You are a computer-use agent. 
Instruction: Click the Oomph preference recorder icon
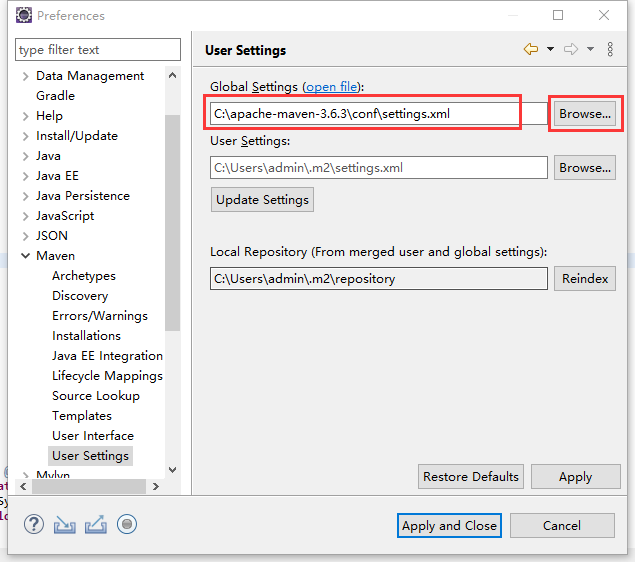tap(126, 524)
